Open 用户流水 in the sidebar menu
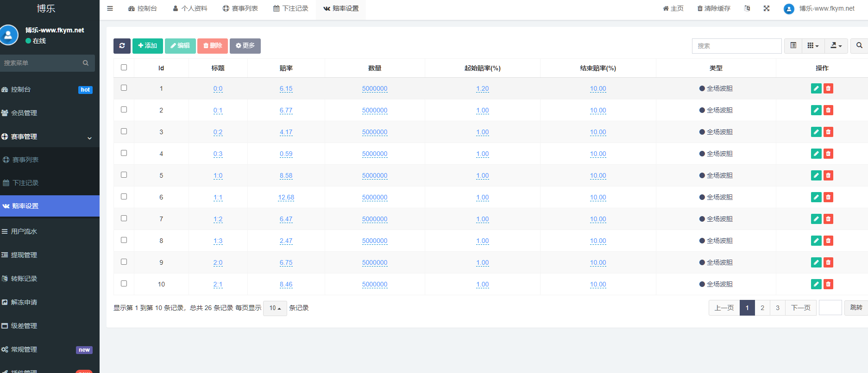The image size is (868, 373). coord(24,231)
